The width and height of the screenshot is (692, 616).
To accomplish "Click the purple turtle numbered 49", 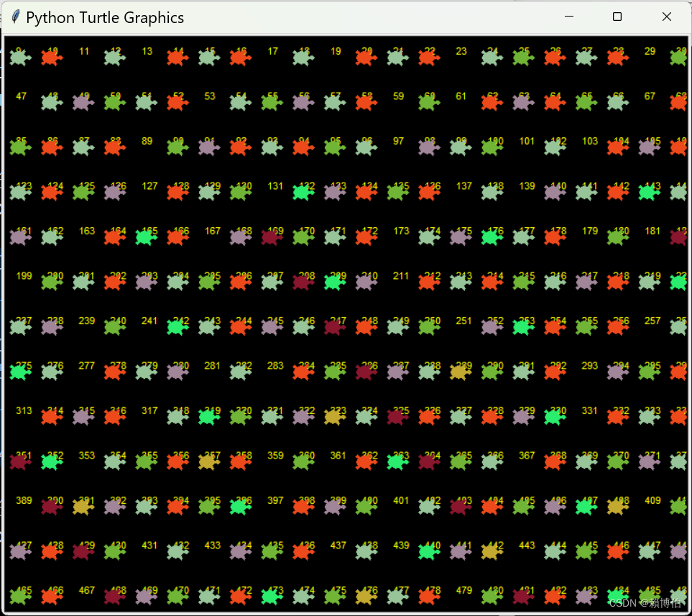I will tap(83, 103).
